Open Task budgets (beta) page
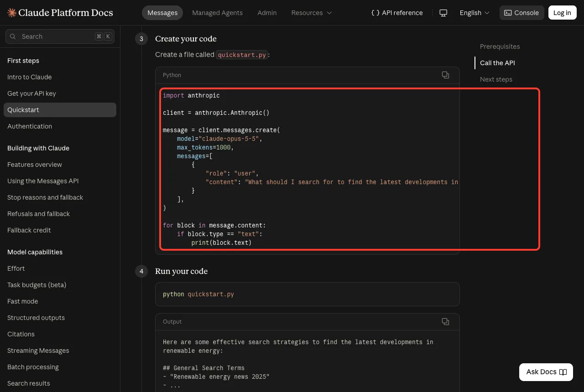 coord(37,285)
